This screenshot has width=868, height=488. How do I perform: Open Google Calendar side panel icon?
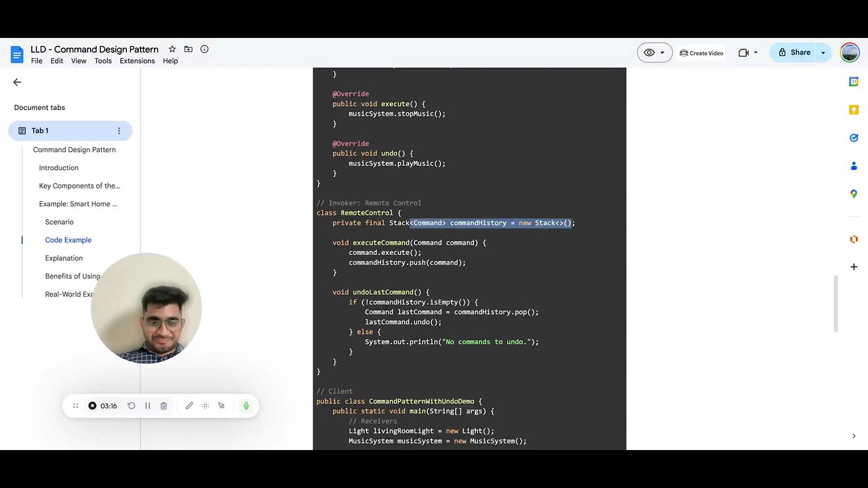(854, 81)
